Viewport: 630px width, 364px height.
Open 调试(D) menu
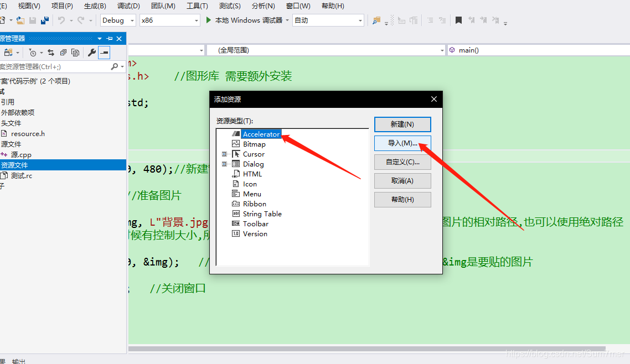coord(128,6)
